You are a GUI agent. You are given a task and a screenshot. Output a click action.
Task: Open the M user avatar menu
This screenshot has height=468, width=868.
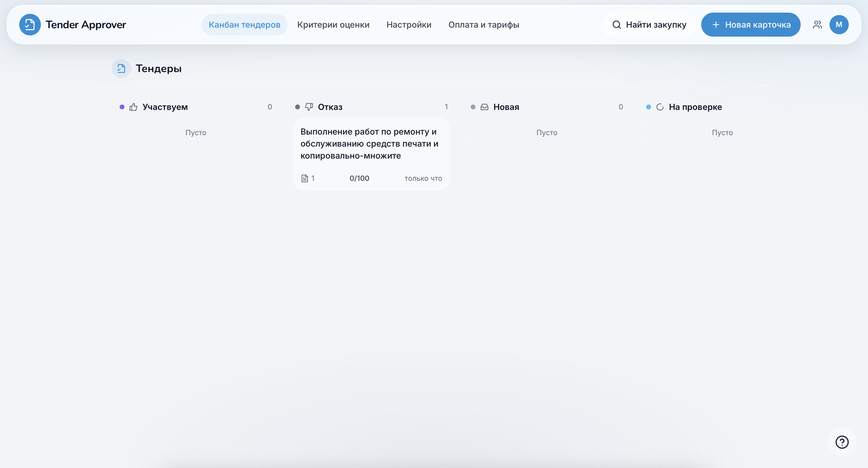[839, 25]
